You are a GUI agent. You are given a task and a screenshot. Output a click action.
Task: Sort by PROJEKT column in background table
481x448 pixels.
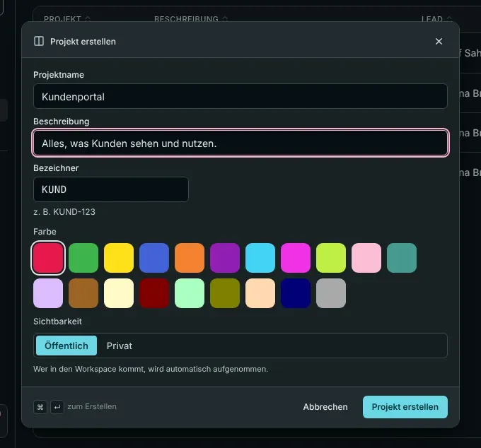tap(67, 18)
